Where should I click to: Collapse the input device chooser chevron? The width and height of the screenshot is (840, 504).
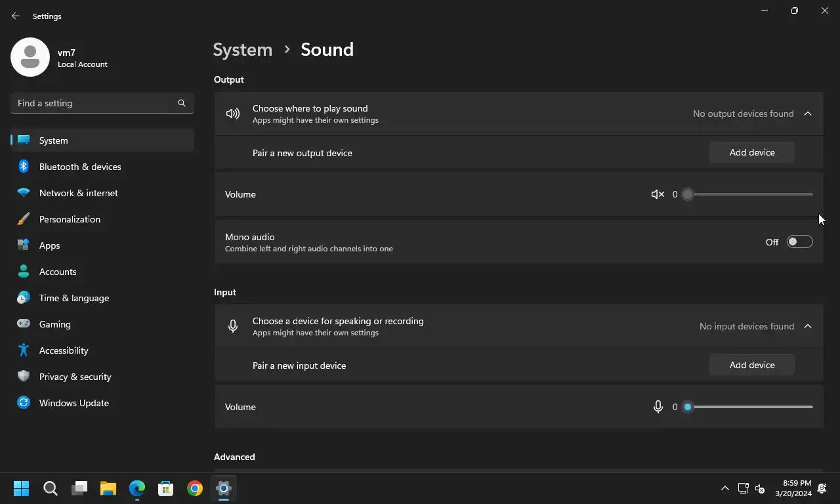[x=808, y=326]
